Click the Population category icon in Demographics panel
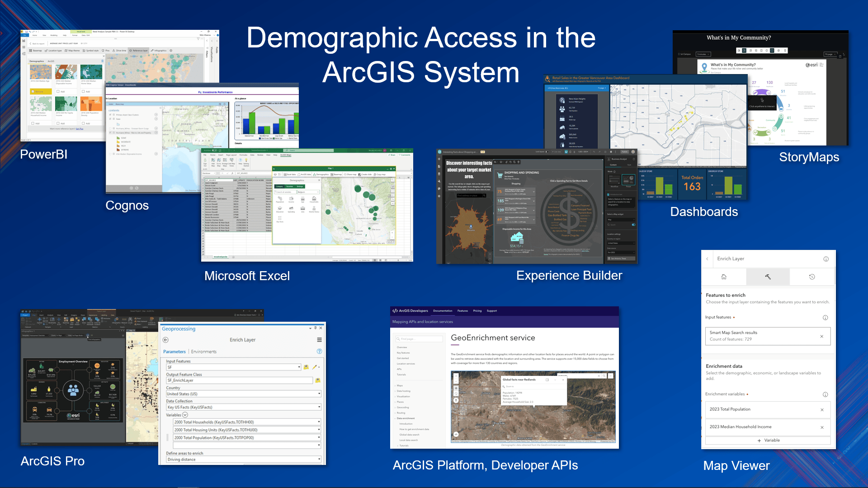The height and width of the screenshot is (488, 868). (x=280, y=199)
